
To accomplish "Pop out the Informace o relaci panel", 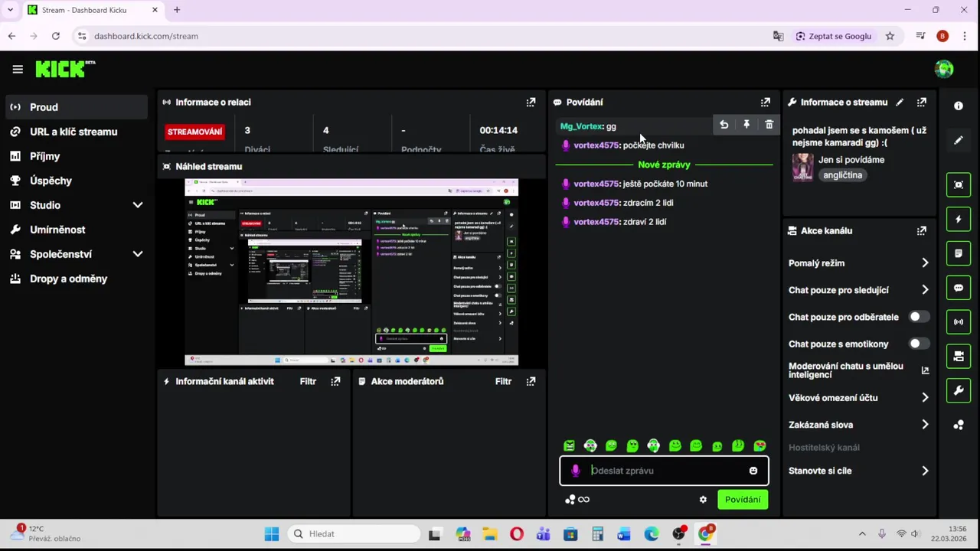I will point(531,102).
